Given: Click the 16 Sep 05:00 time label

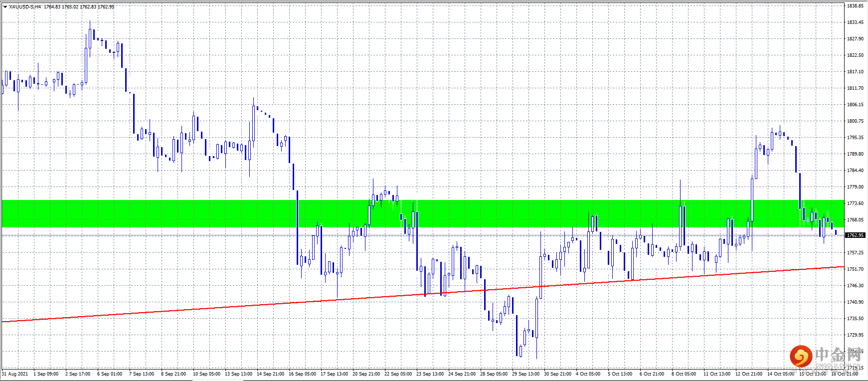Looking at the screenshot, I should (x=303, y=374).
